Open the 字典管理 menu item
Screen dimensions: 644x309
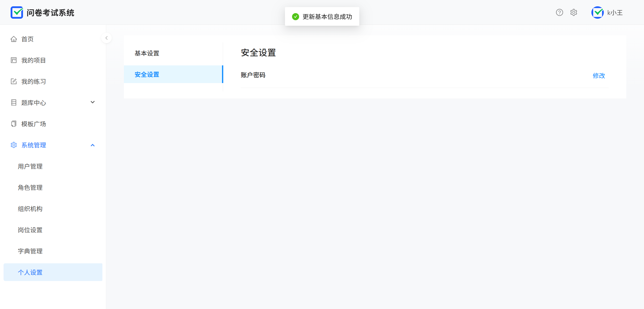tap(30, 251)
